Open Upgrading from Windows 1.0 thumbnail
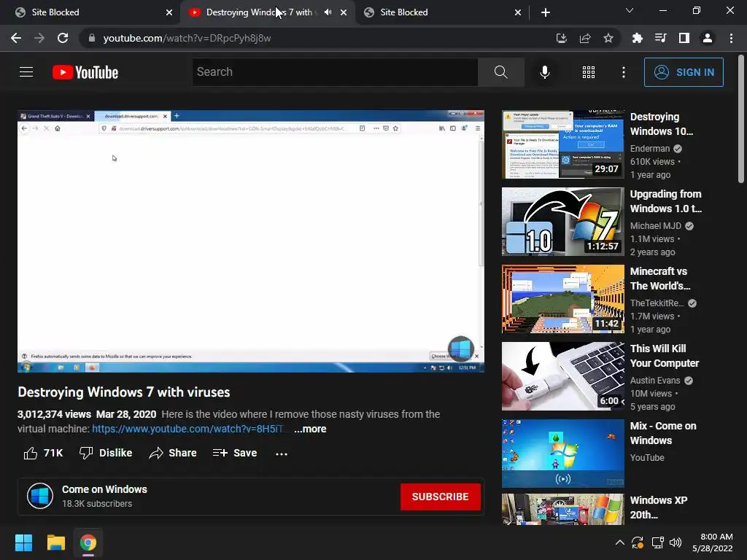The height and width of the screenshot is (560, 747). pos(562,222)
